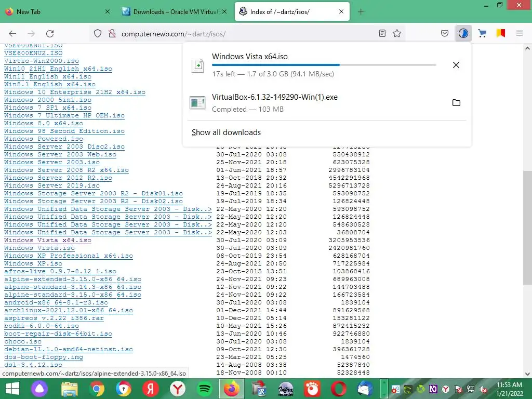Open muted volume icon in tray
Image resolution: width=532 pixels, height=399 pixels.
coord(483,389)
